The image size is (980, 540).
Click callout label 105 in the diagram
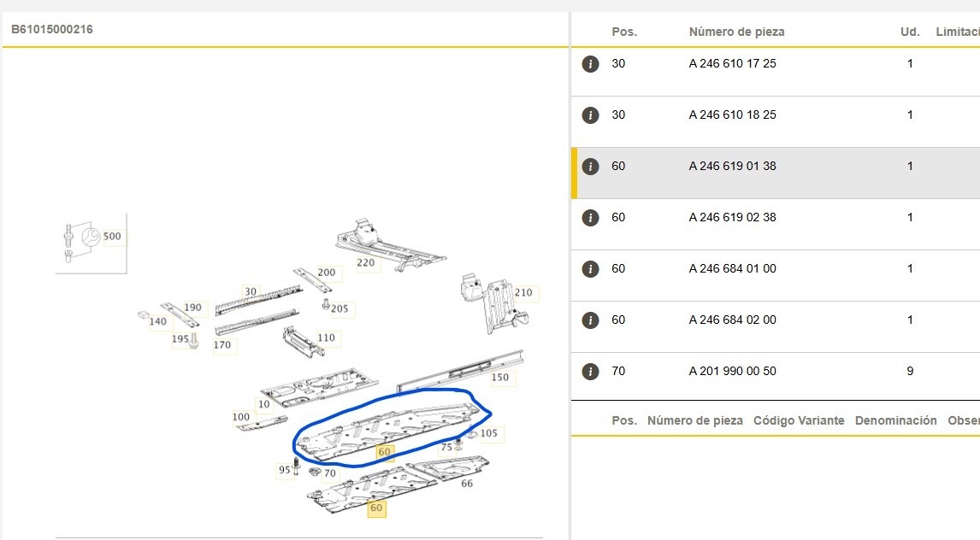488,433
